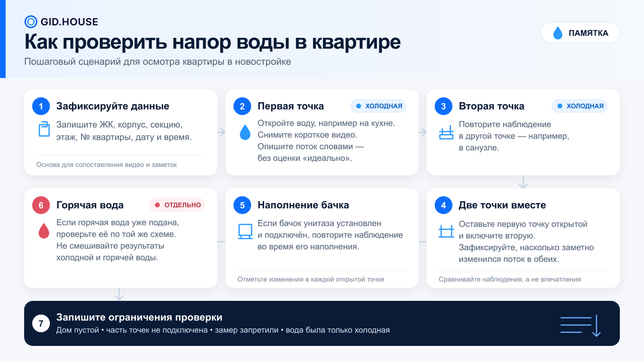Click the title "Как проверить напор воды в квартире"
The width and height of the screenshot is (644, 362).
click(x=212, y=42)
